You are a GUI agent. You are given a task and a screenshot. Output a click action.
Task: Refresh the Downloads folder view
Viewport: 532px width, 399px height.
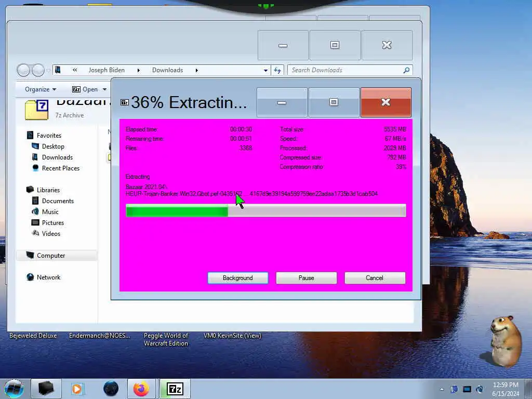coord(277,70)
